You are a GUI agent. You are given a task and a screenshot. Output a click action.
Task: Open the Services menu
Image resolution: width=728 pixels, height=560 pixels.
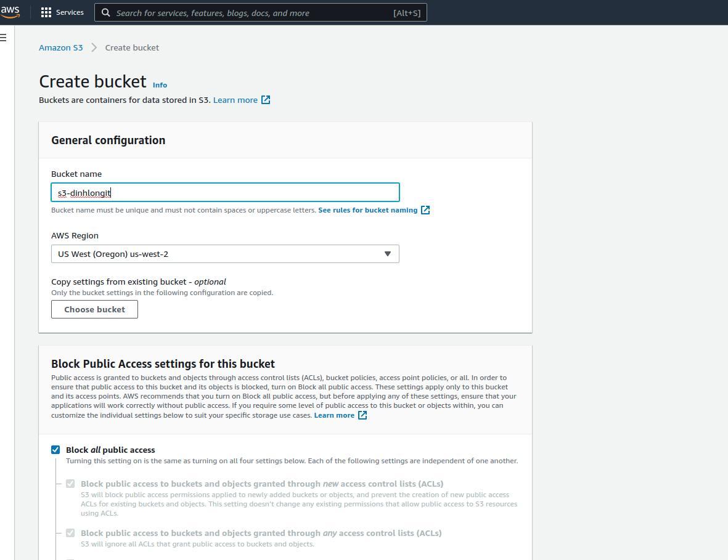(x=69, y=12)
